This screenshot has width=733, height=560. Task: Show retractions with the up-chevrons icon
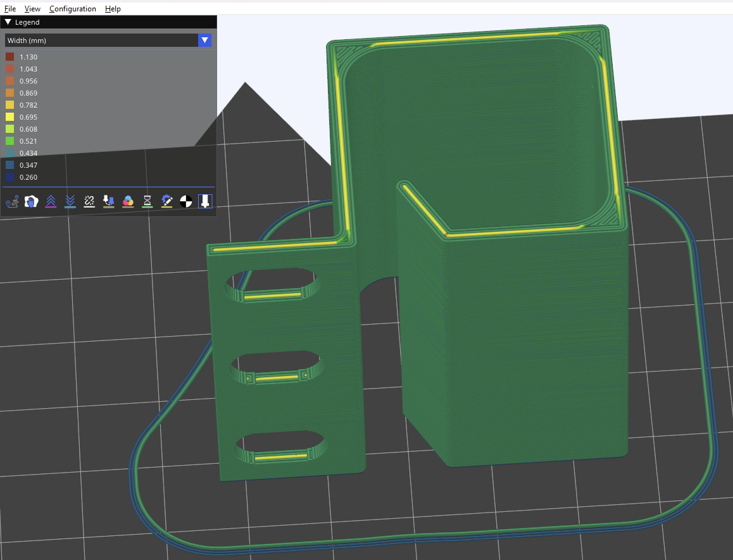click(51, 201)
